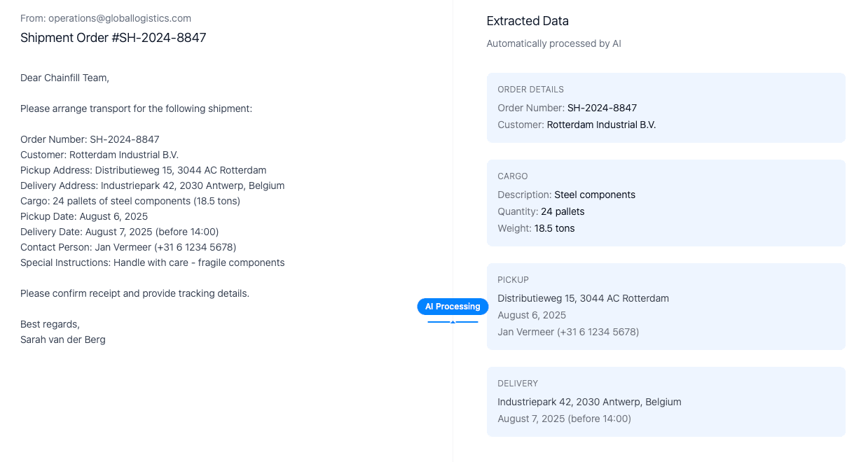Click the AI Processing badge
Screen dimensions: 868x462
tap(452, 307)
